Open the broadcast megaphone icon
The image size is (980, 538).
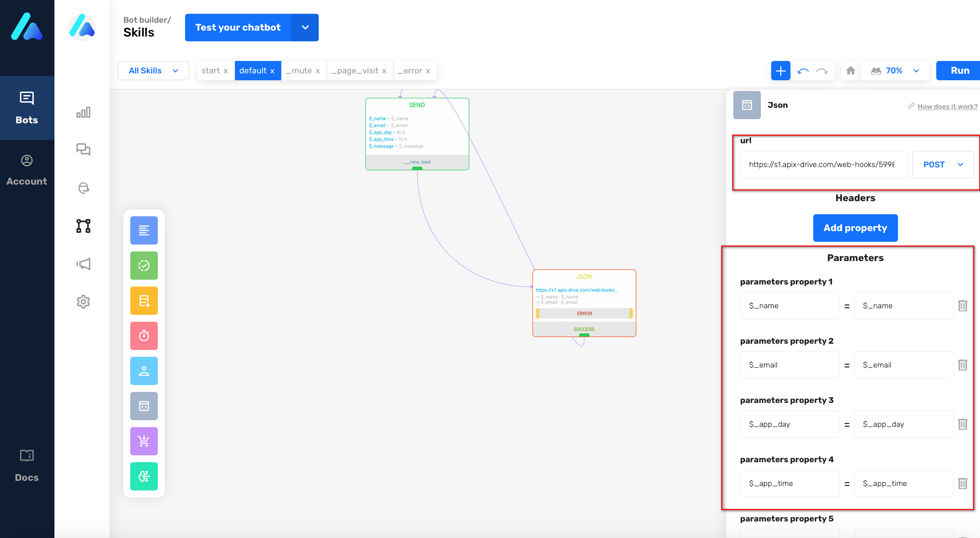(83, 263)
